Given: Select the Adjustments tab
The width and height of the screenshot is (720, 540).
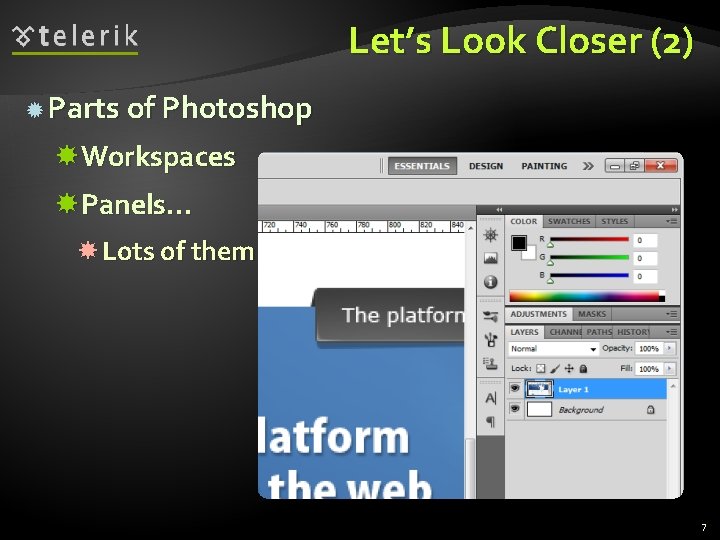Looking at the screenshot, I should coord(539,314).
